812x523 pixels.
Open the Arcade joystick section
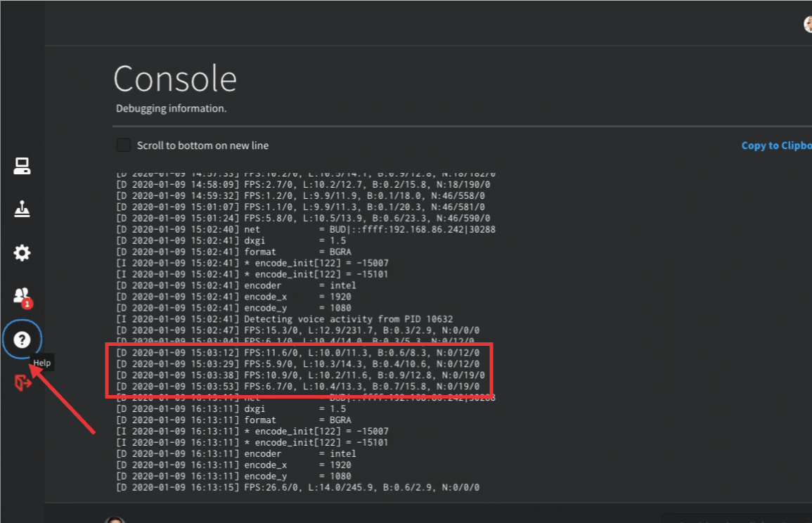click(x=22, y=209)
